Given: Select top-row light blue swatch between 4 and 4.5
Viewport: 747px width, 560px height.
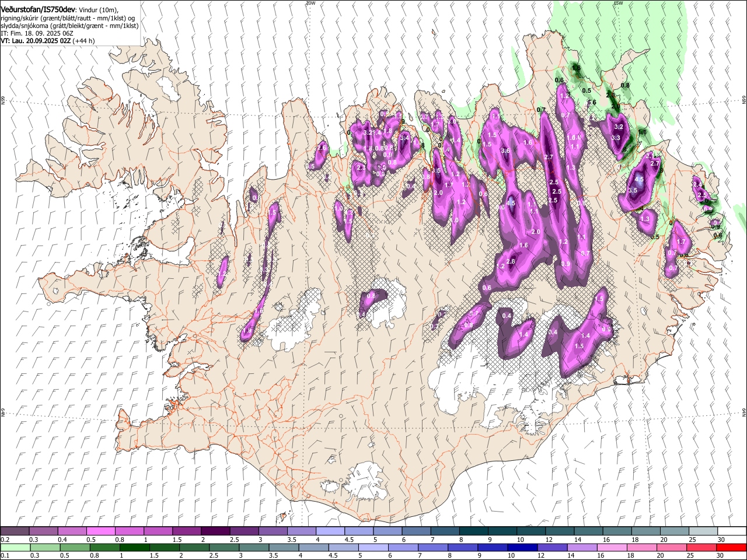Looking at the screenshot, I should pos(330,531).
